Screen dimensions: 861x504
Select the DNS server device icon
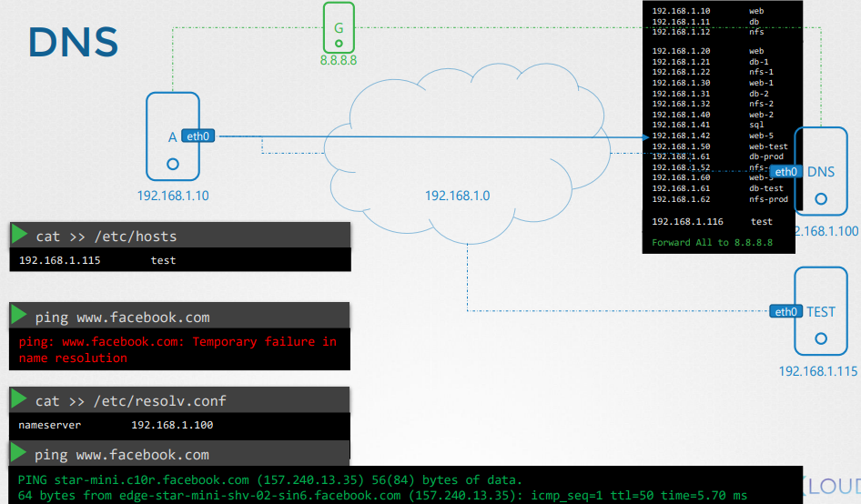point(821,171)
